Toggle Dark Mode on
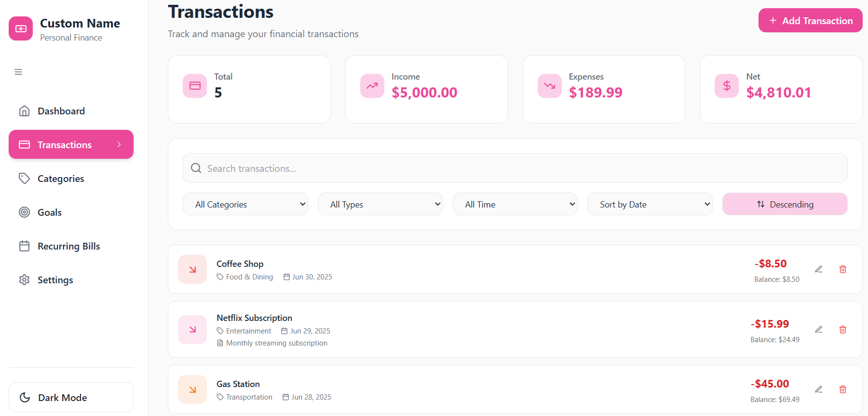 [x=71, y=397]
